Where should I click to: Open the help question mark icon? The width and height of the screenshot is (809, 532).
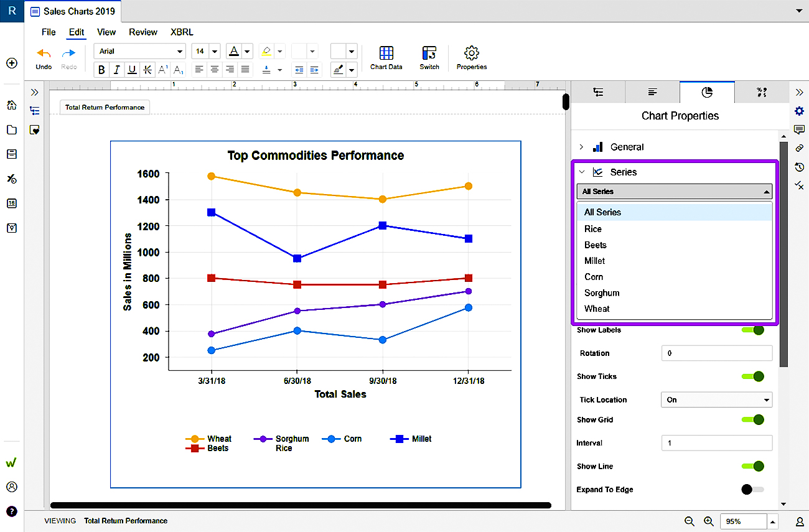click(x=11, y=511)
